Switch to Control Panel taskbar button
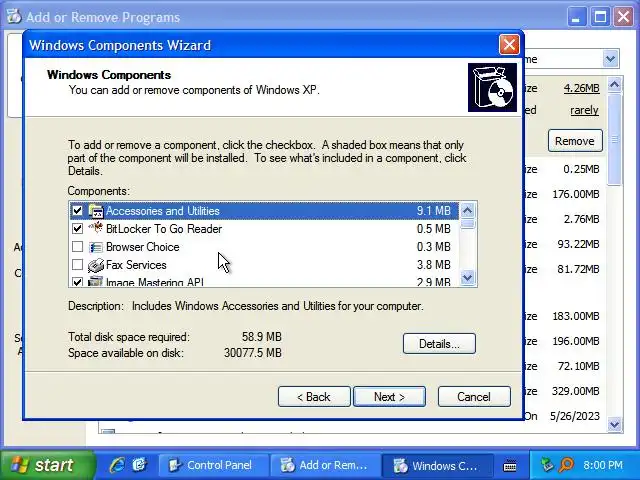 212,465
